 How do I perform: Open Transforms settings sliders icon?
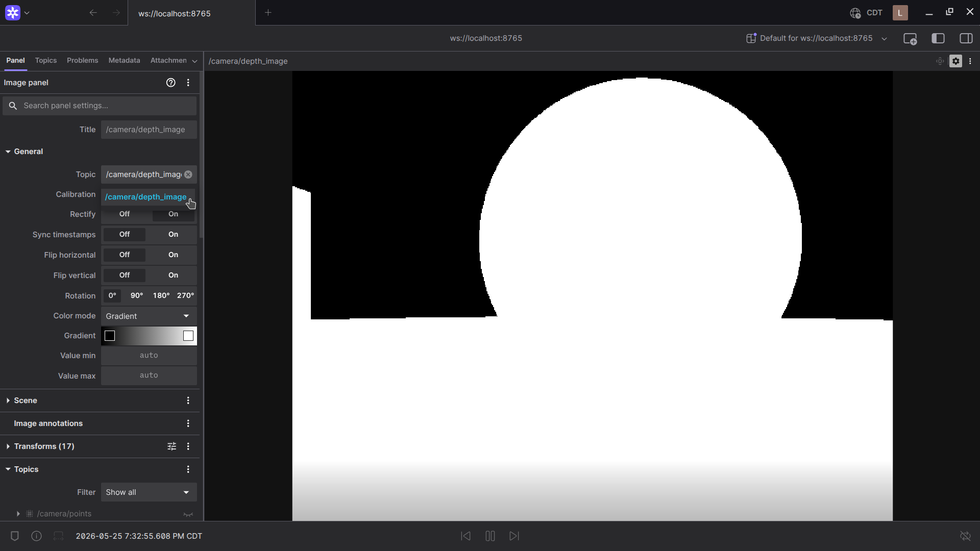[x=172, y=446]
